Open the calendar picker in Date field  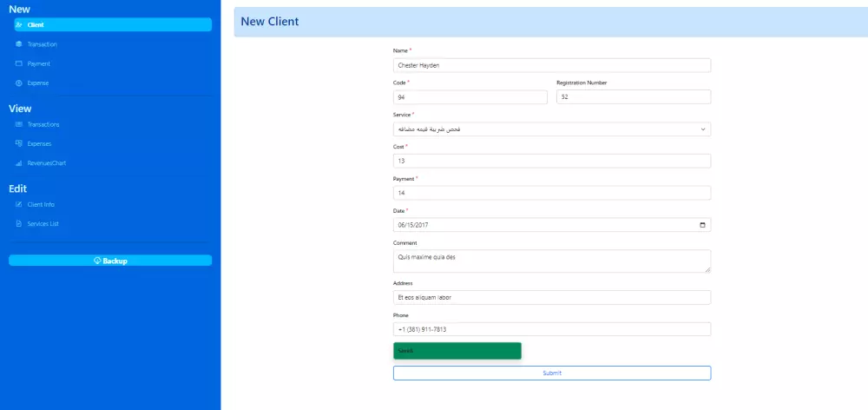click(x=702, y=225)
